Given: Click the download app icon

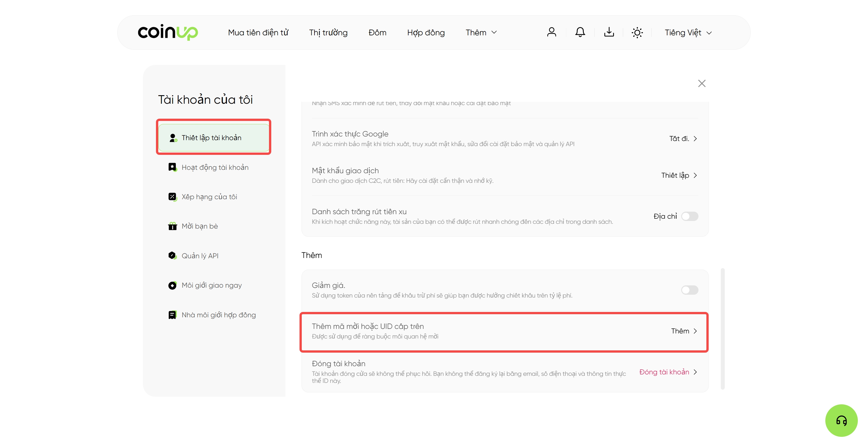Looking at the screenshot, I should pos(609,32).
